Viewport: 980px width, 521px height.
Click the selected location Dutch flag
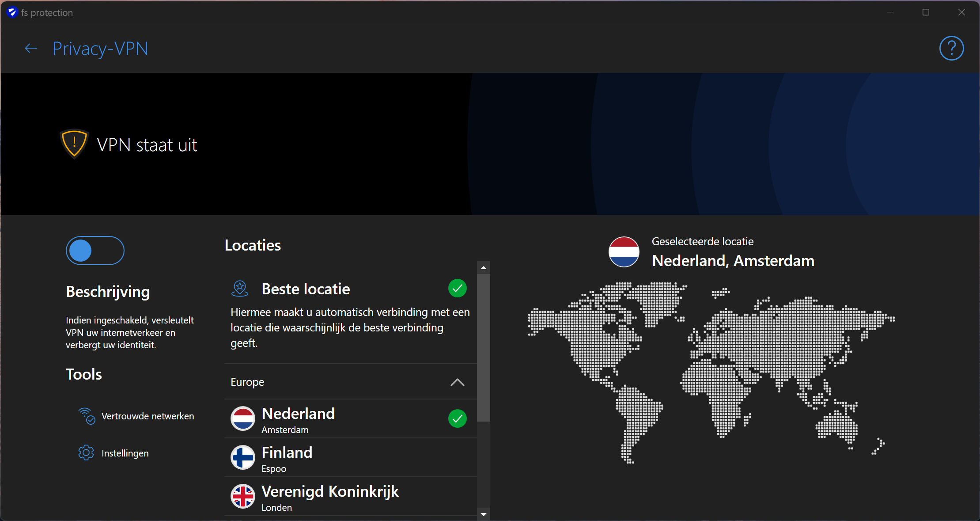pos(624,251)
